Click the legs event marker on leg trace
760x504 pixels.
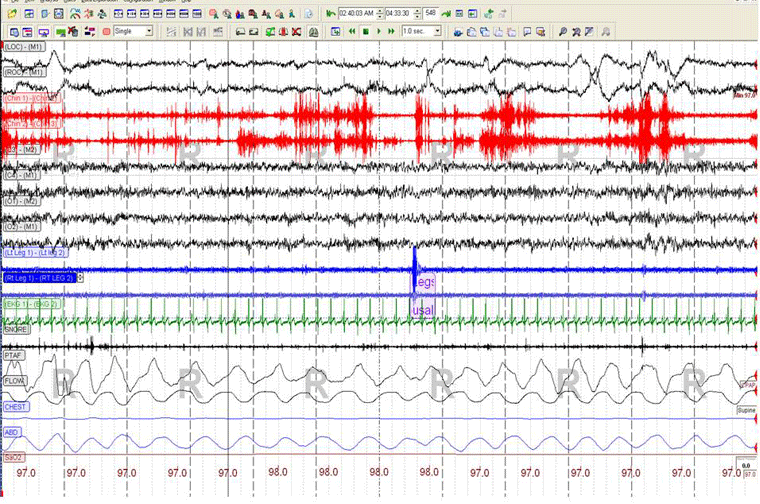pos(424,283)
